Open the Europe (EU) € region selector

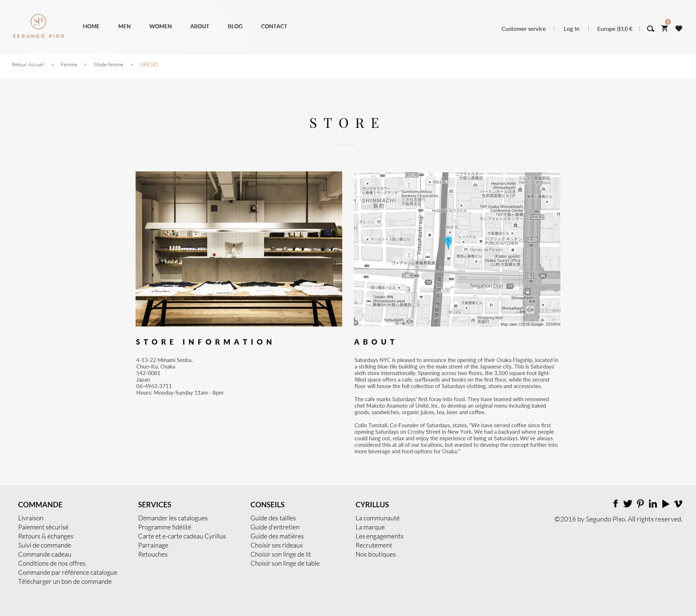click(615, 29)
